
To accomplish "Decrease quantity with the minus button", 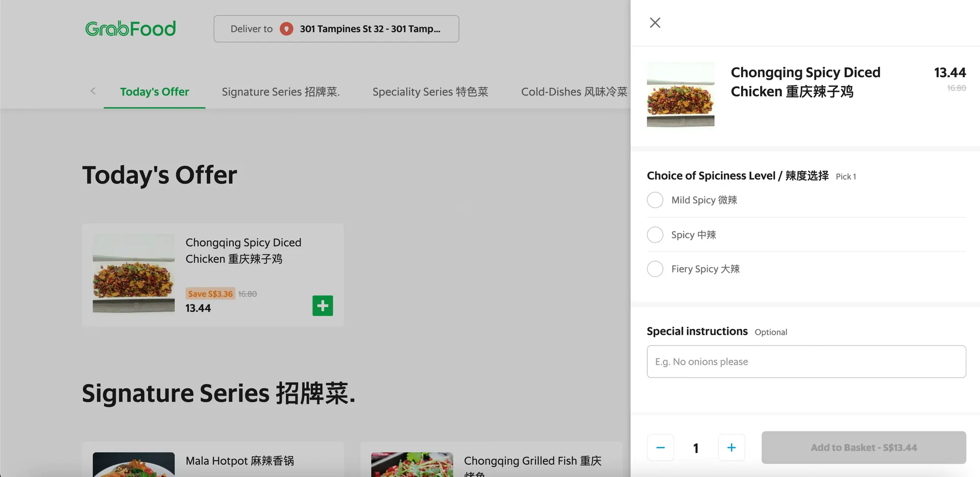I will (660, 447).
